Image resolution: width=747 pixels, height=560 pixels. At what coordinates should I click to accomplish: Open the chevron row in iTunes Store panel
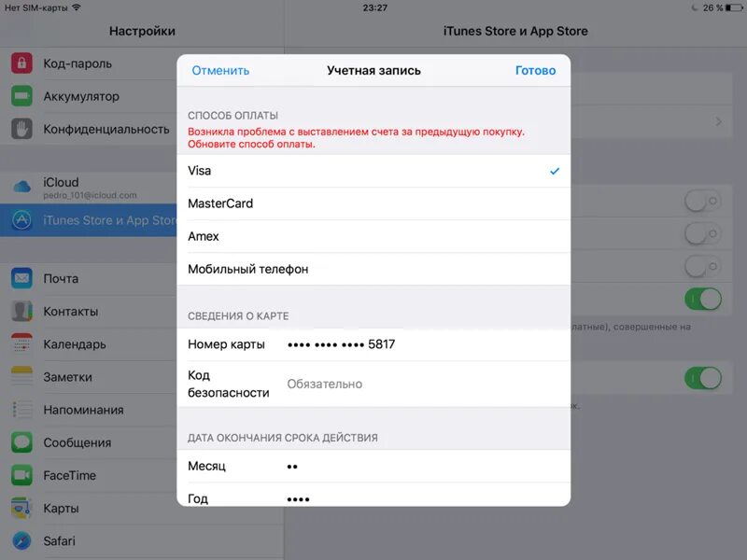point(651,122)
